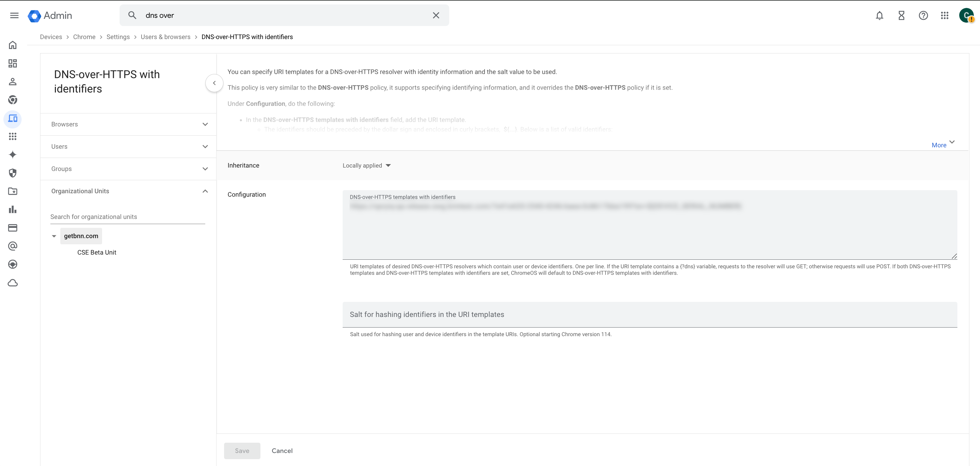Viewport: 980px width, 466px height.
Task: Open the Reporting bar chart icon
Action: tap(13, 210)
